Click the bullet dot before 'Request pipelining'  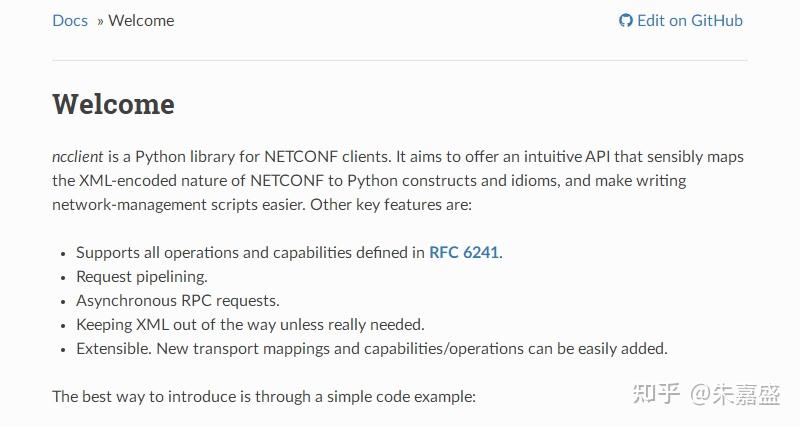pos(64,277)
